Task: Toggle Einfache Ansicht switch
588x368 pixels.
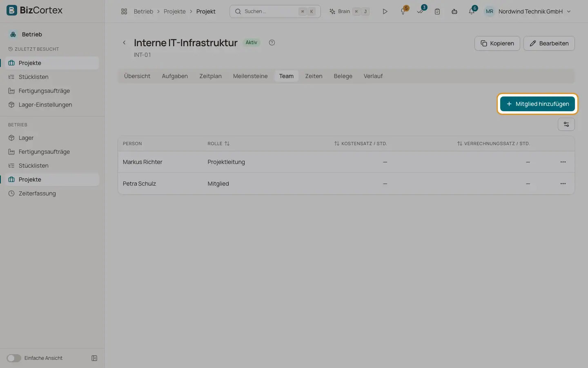Action: click(14, 358)
